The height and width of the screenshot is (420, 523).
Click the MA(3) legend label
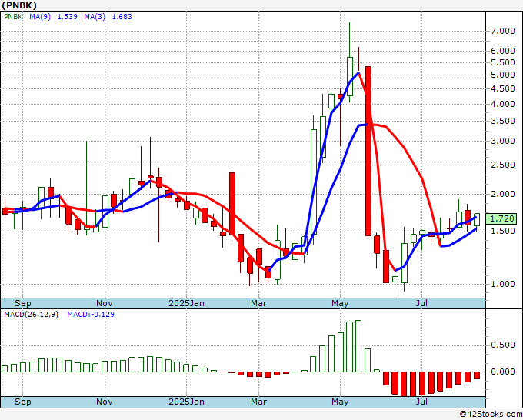pyautogui.click(x=95, y=17)
